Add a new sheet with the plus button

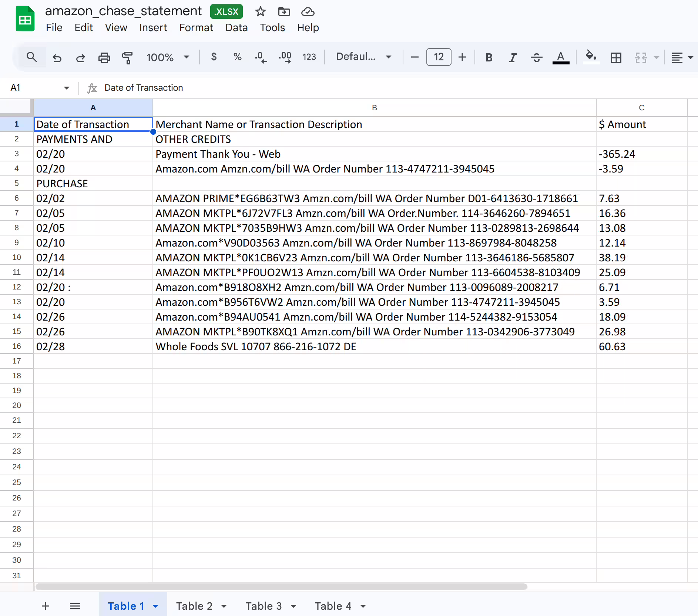(x=45, y=606)
